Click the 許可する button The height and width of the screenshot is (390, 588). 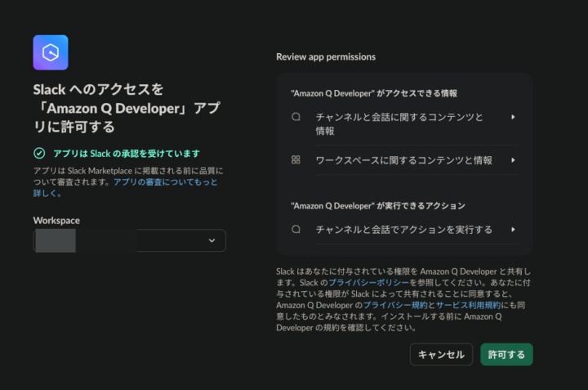[x=506, y=354]
